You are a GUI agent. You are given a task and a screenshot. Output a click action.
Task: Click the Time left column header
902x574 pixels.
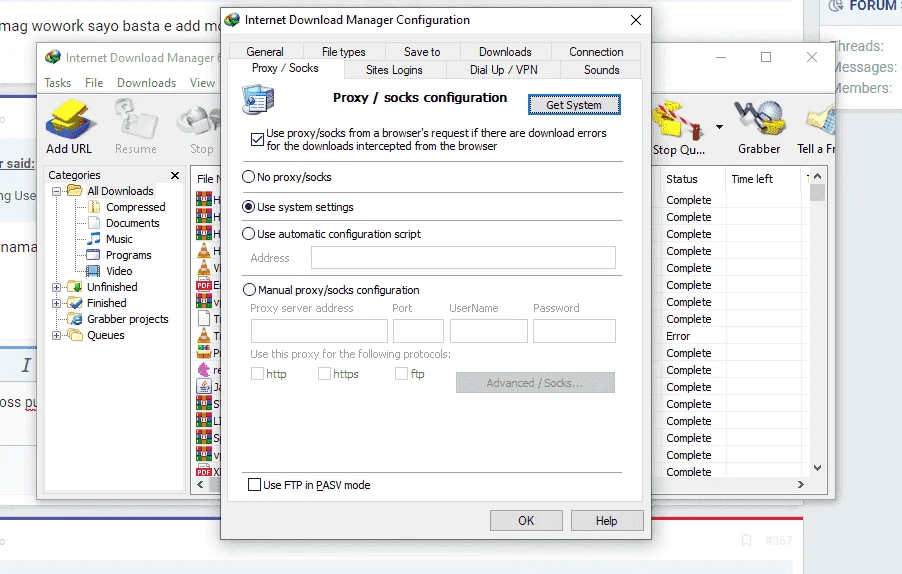click(x=763, y=179)
